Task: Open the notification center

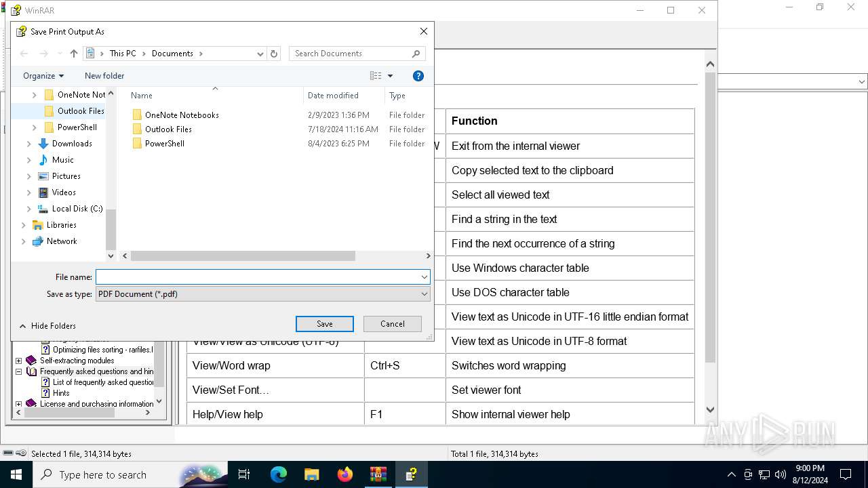Action: coord(846,474)
